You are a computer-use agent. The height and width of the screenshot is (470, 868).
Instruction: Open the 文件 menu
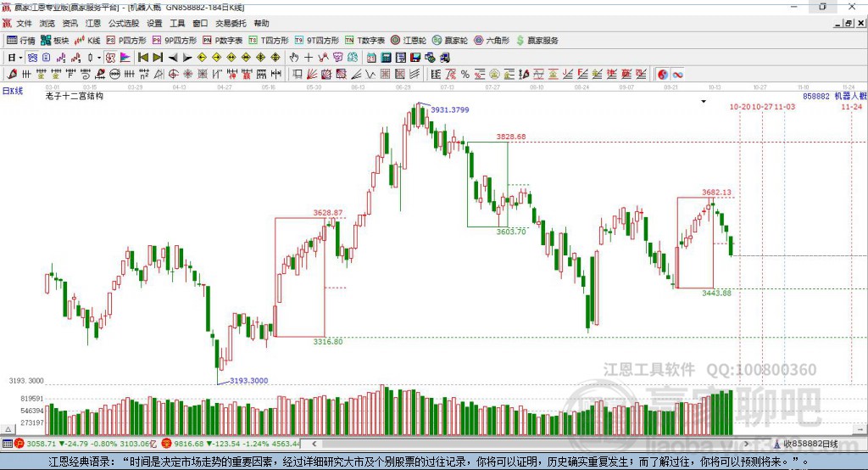click(24, 23)
